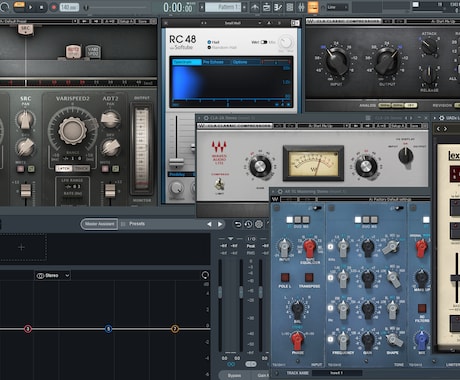Click RC 48 previous/next preset arrows
460x380 pixels.
click(204, 23)
